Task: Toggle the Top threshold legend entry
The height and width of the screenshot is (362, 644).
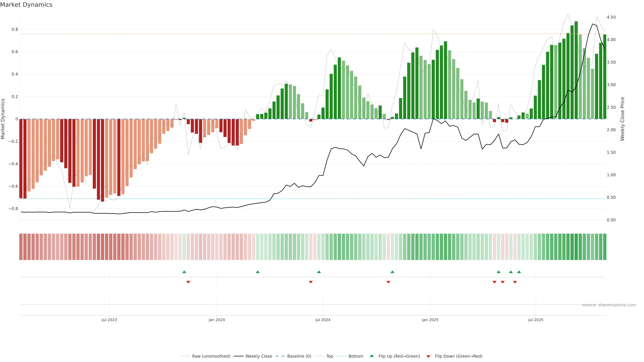Action: [x=330, y=356]
